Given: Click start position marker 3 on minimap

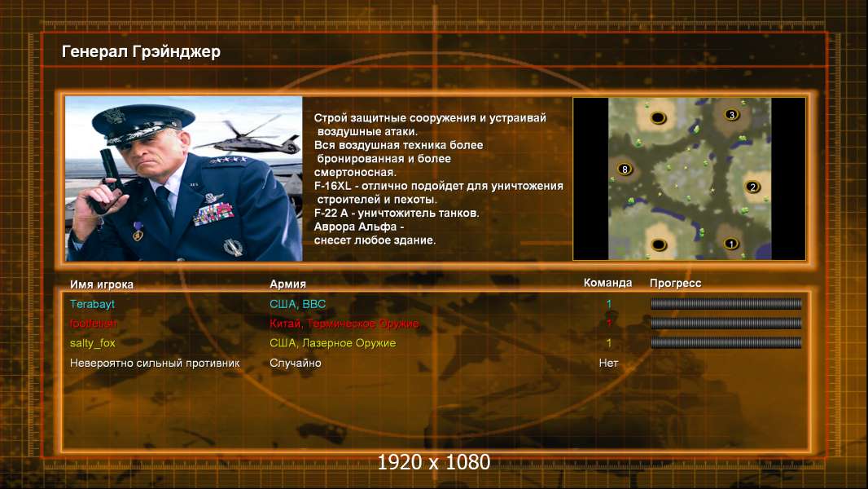Looking at the screenshot, I should tap(732, 115).
